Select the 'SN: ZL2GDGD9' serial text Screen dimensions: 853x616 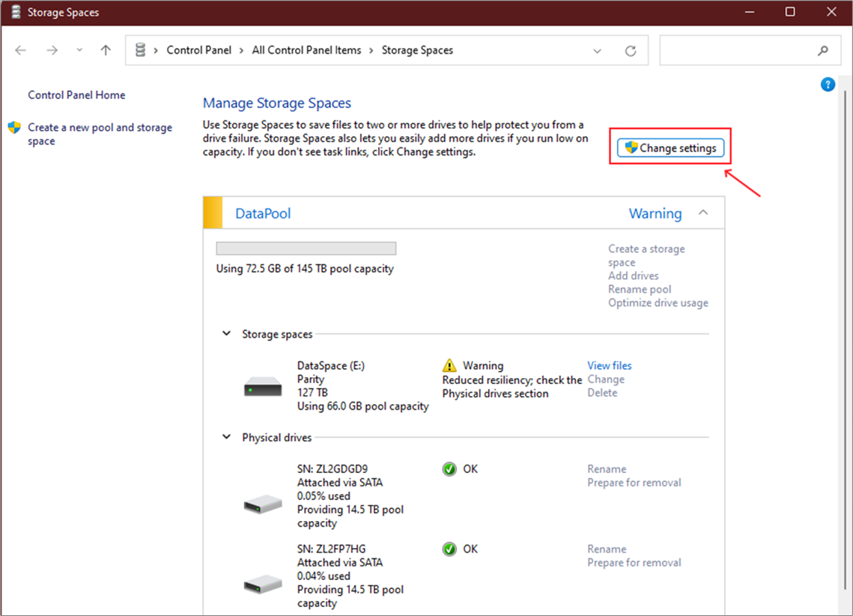(x=333, y=469)
